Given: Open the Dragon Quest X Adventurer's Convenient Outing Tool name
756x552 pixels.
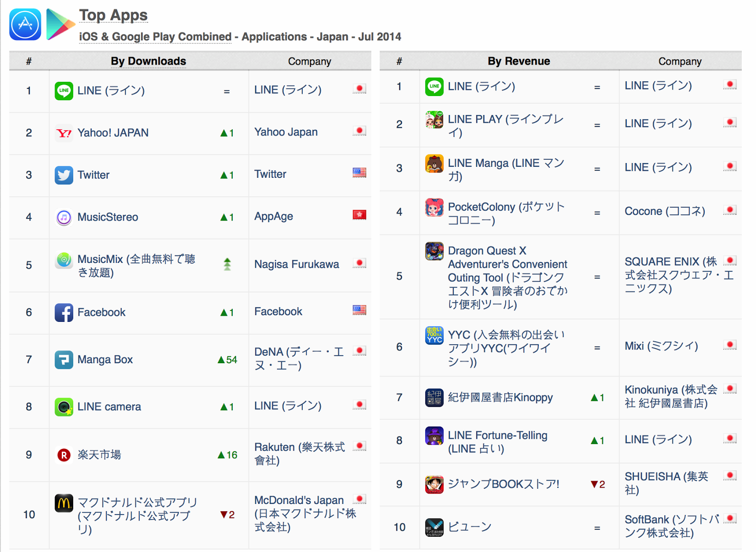Looking at the screenshot, I should tap(508, 277).
